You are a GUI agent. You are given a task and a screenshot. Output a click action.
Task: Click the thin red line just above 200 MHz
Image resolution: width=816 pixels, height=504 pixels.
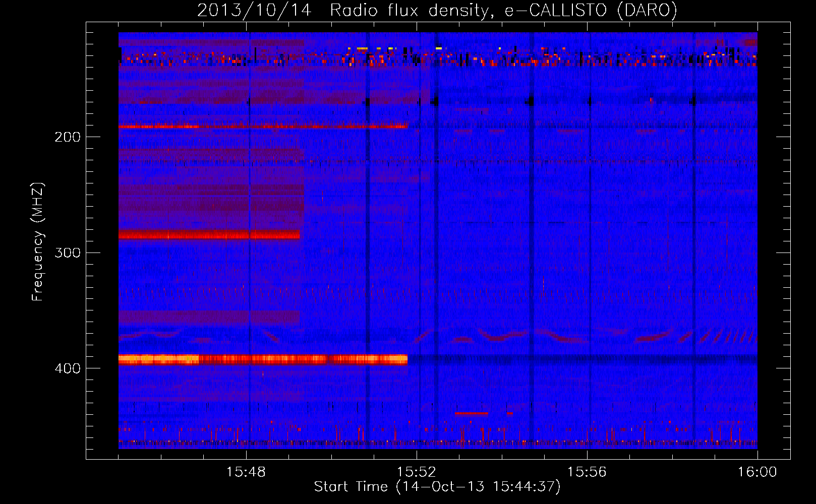click(x=263, y=126)
